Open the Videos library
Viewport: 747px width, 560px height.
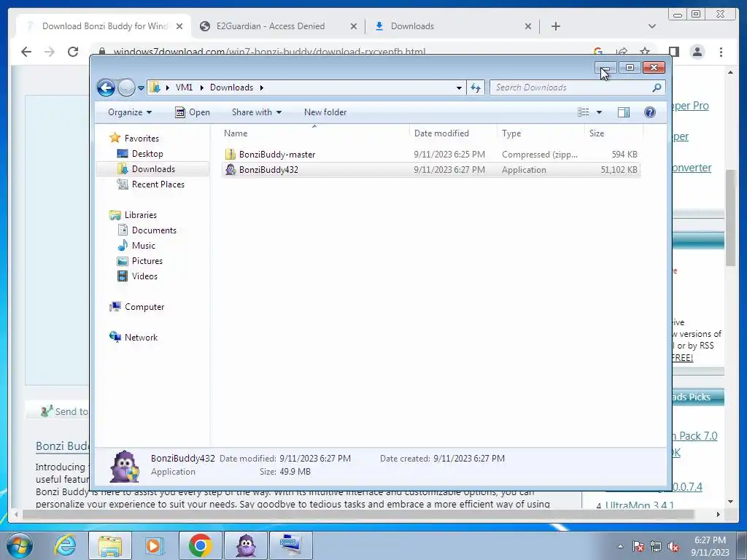(144, 276)
